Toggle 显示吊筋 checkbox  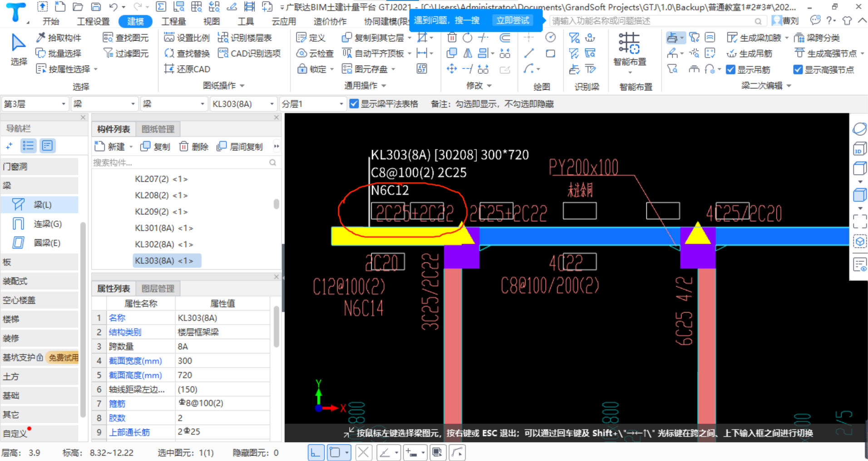pyautogui.click(x=730, y=69)
